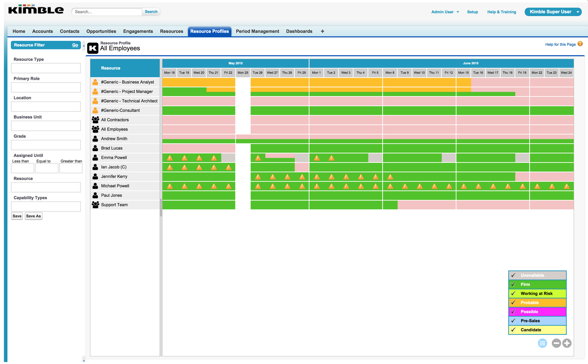Open the Admin User dropdown
This screenshot has height=364, width=588.
445,12
